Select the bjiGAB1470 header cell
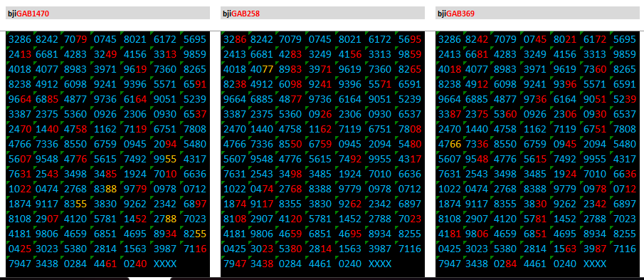644x280 pixels. click(x=108, y=13)
